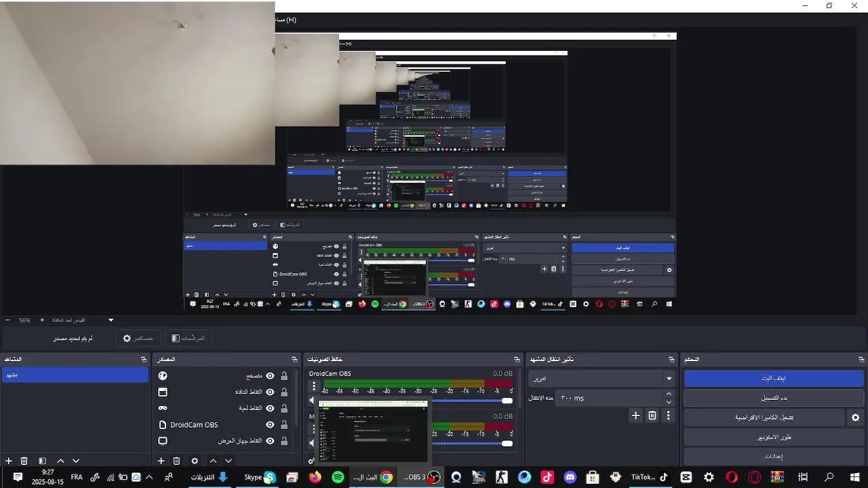Delete the selected scene with trash icon
868x488 pixels.
coord(24,461)
